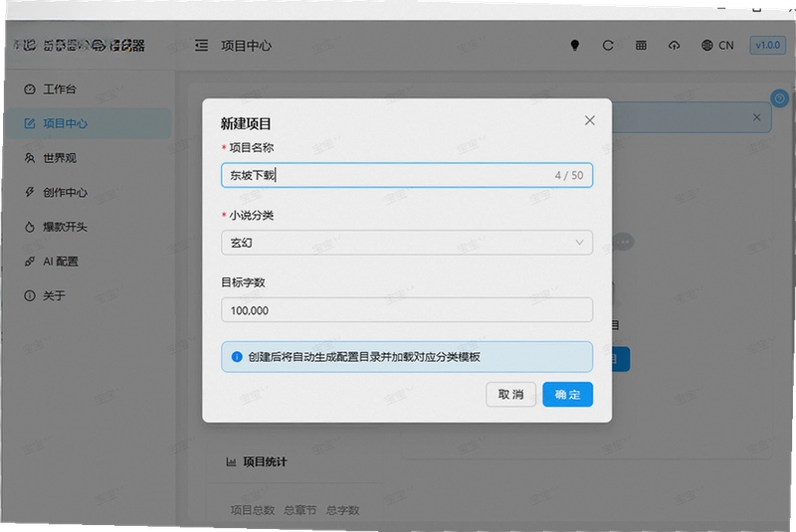Close the 新建项目 dialog
The image size is (796, 532).
[589, 120]
